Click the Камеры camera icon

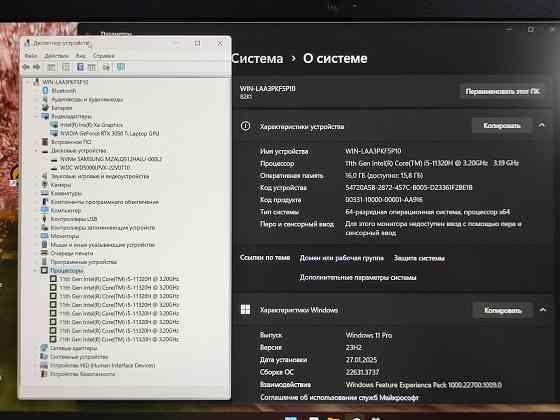tap(45, 185)
